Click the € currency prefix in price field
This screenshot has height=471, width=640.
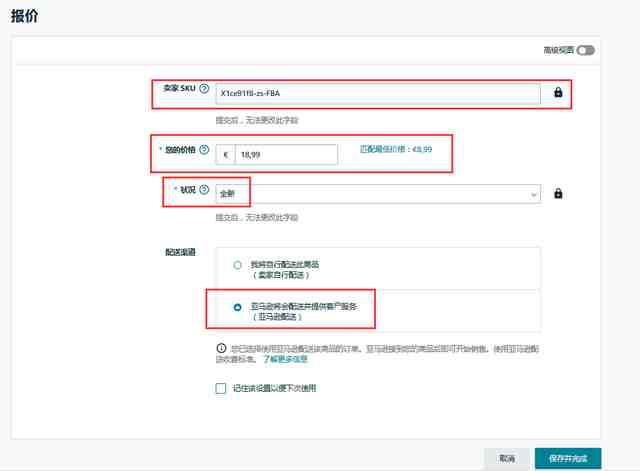pyautogui.click(x=226, y=155)
